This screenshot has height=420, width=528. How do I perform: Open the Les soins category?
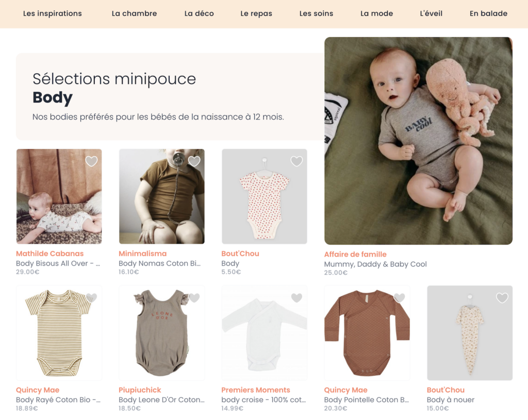[316, 13]
